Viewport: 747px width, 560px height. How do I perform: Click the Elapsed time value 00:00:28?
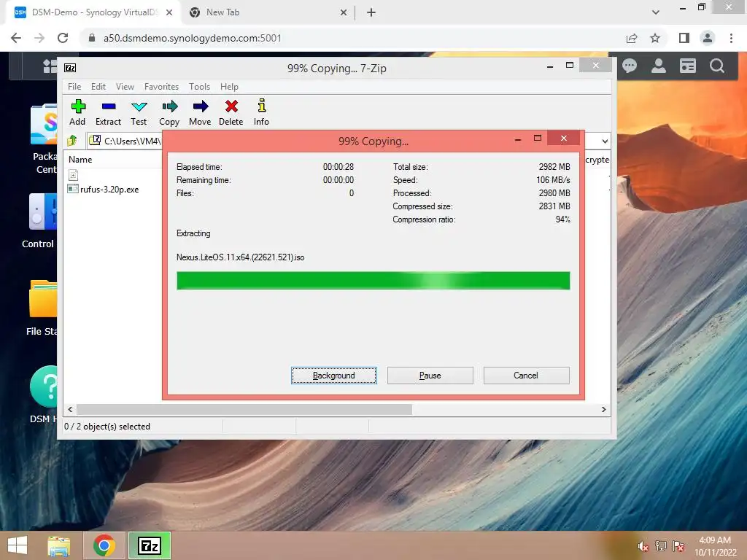(338, 167)
